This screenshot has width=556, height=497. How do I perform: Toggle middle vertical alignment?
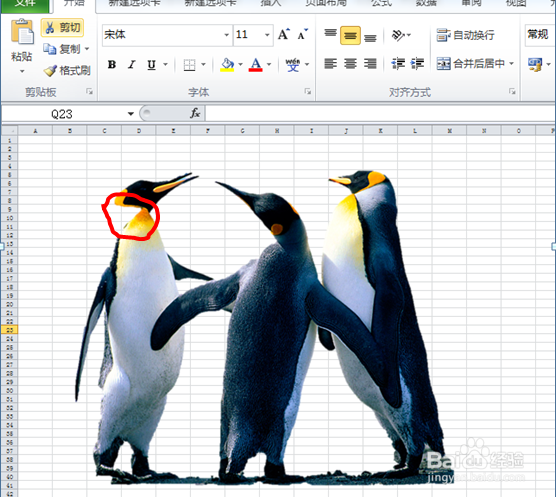350,35
